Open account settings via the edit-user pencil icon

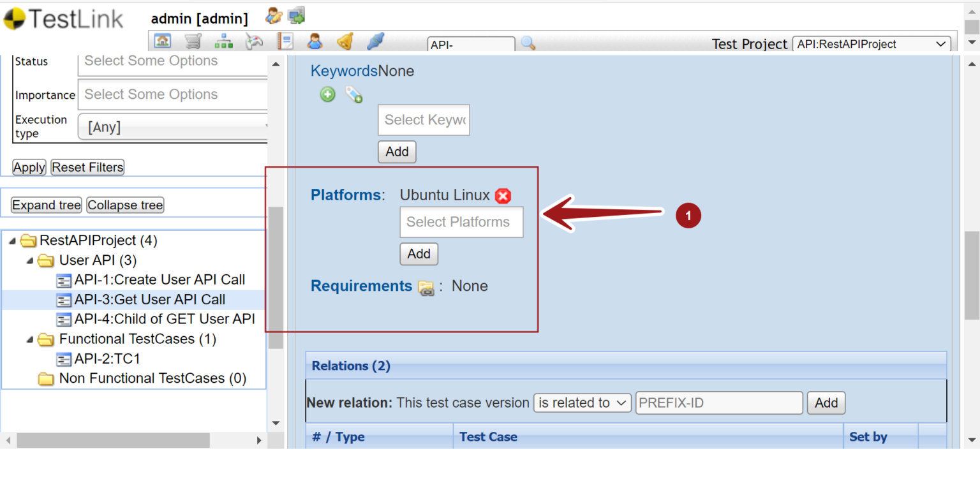click(x=273, y=15)
